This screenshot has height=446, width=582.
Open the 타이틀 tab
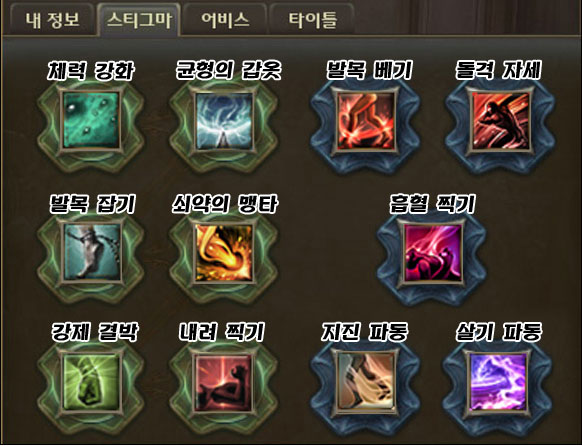(312, 20)
